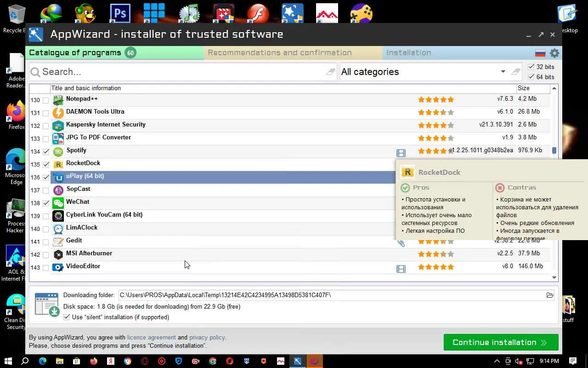Go to the Installation tab
Image resolution: width=588 pixels, height=368 pixels.
409,53
